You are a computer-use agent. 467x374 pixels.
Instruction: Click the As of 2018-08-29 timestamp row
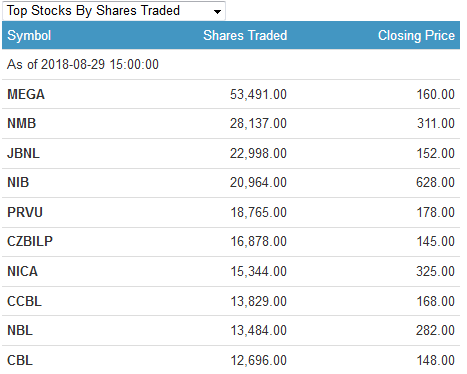pos(231,65)
